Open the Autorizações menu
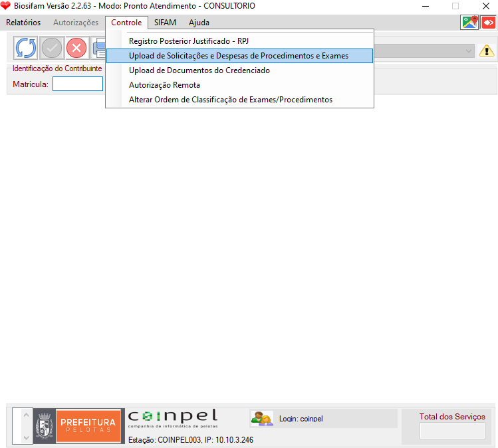 76,23
